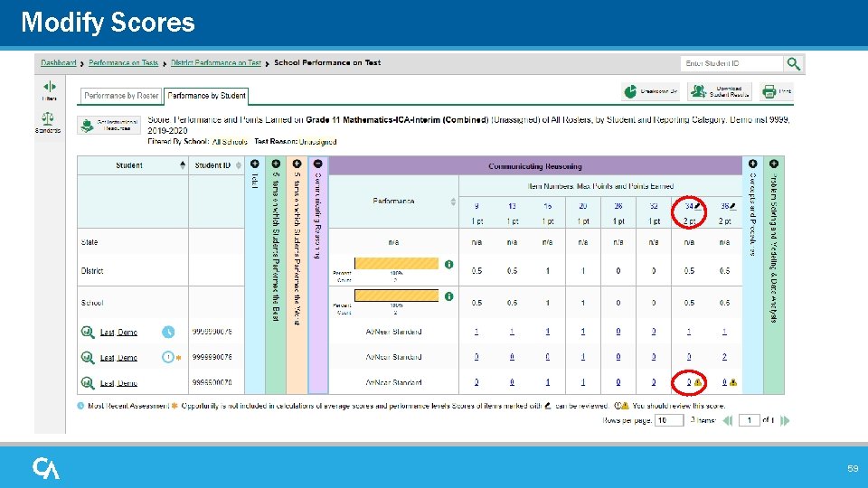Open District Performance on Test breadcrumb
The image size is (868, 488).
pos(216,63)
